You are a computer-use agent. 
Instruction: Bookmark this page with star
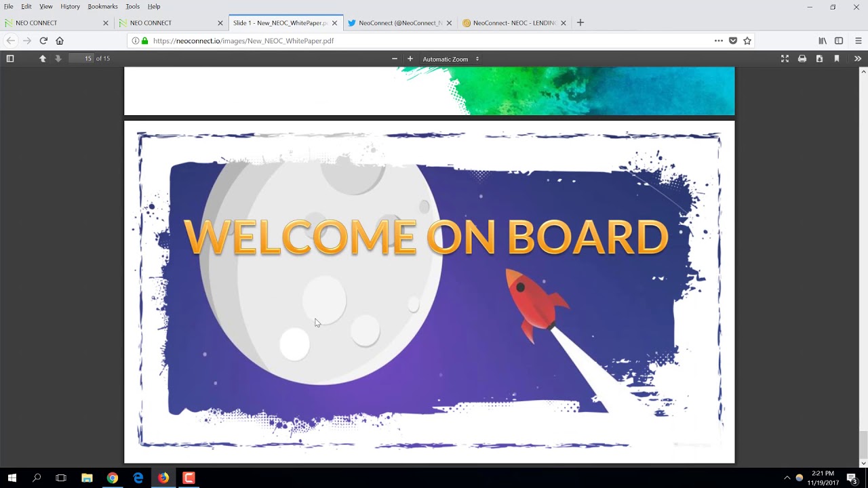click(x=747, y=41)
